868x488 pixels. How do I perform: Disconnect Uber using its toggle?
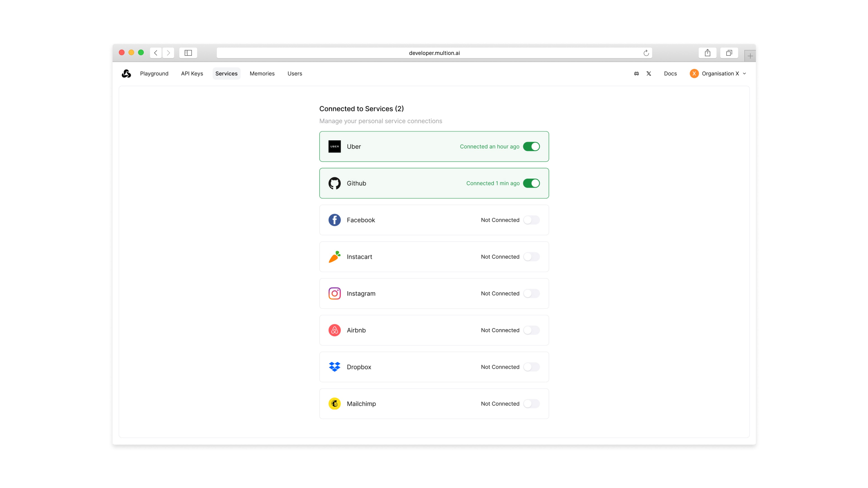pyautogui.click(x=531, y=146)
